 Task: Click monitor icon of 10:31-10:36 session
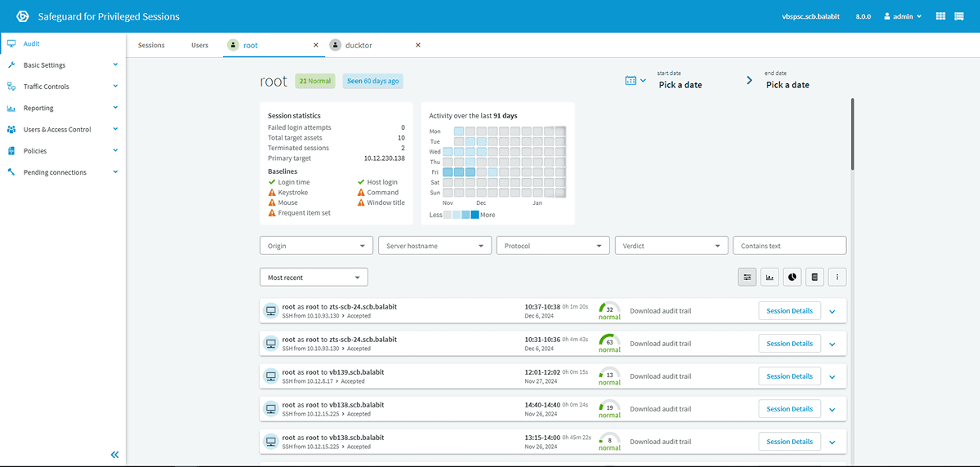click(270, 343)
